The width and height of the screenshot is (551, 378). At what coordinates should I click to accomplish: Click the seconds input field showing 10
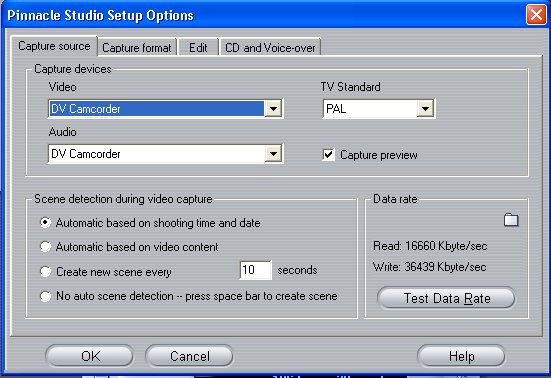[x=255, y=270]
